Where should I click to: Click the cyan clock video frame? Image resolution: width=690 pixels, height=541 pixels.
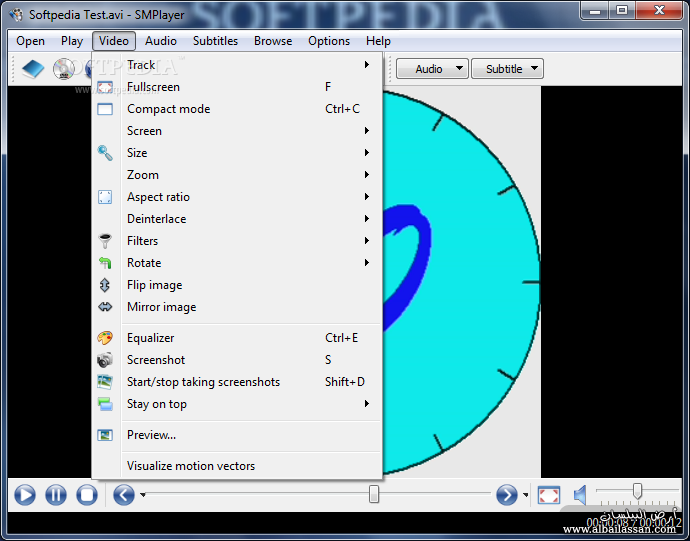[x=461, y=282]
